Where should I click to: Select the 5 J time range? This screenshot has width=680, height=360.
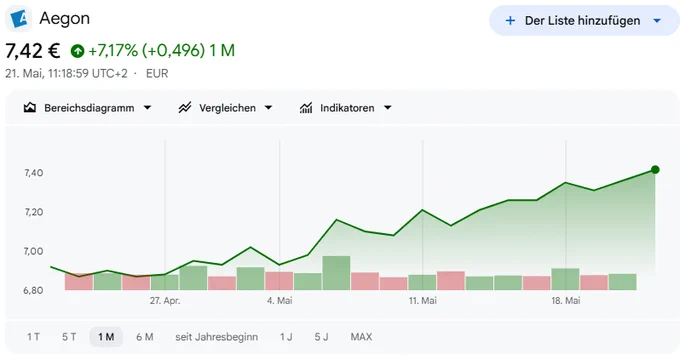pyautogui.click(x=321, y=337)
